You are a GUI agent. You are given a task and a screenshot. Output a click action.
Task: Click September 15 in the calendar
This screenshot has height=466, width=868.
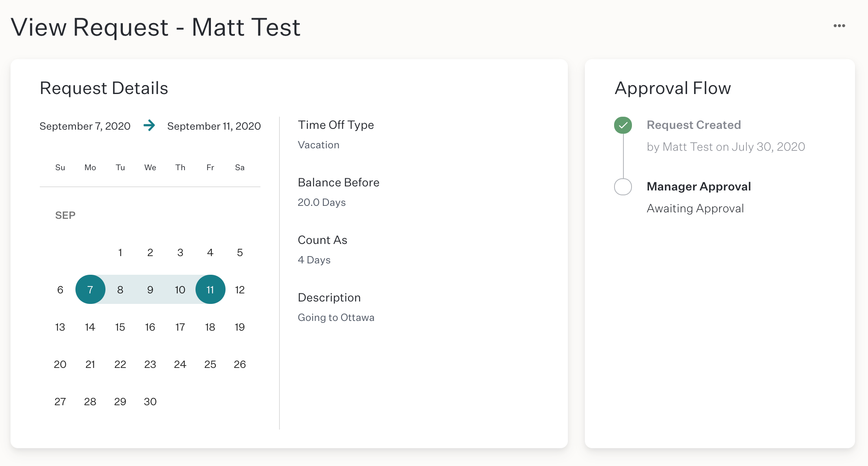click(x=120, y=327)
